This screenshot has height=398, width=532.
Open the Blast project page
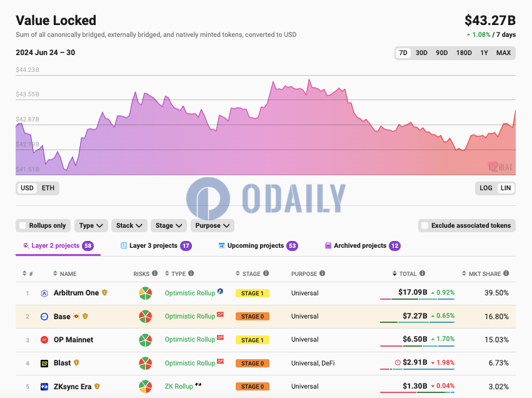tap(63, 363)
